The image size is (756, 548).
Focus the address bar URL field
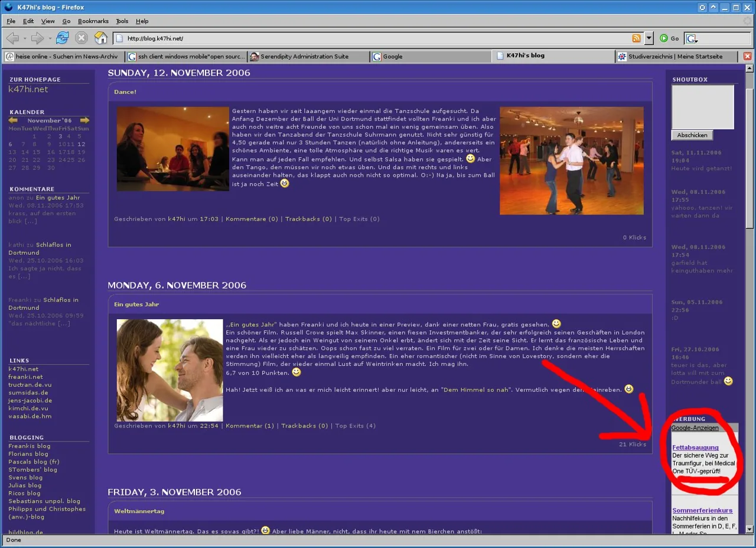pyautogui.click(x=378, y=38)
